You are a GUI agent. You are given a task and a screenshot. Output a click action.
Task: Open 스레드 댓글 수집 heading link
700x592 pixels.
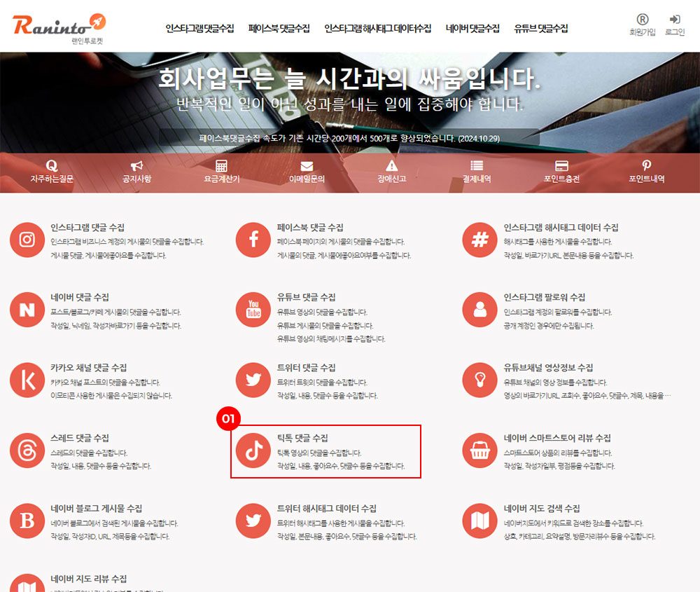click(80, 438)
